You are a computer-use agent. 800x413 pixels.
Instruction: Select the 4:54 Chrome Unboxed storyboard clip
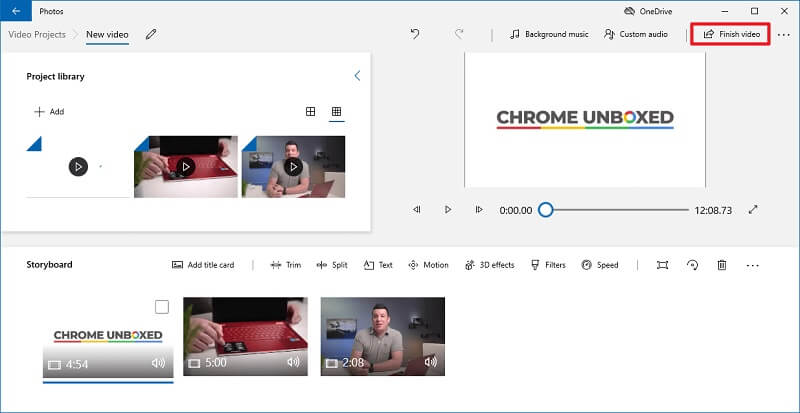coord(108,337)
